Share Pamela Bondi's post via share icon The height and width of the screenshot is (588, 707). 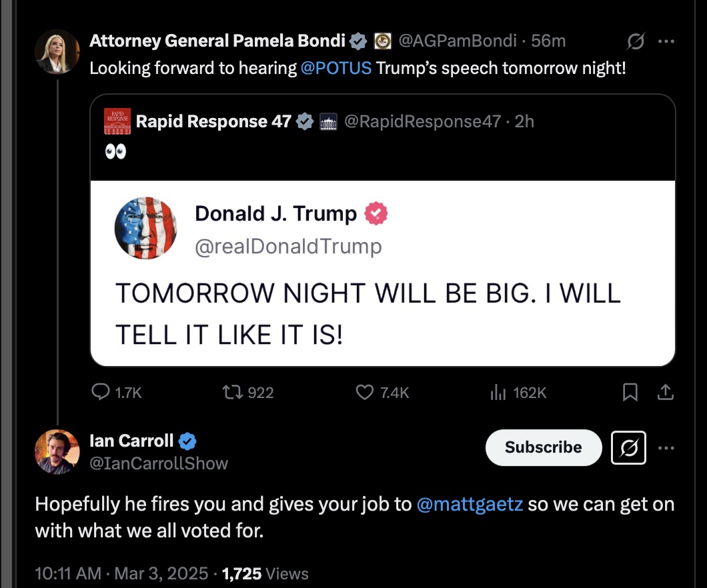(666, 392)
